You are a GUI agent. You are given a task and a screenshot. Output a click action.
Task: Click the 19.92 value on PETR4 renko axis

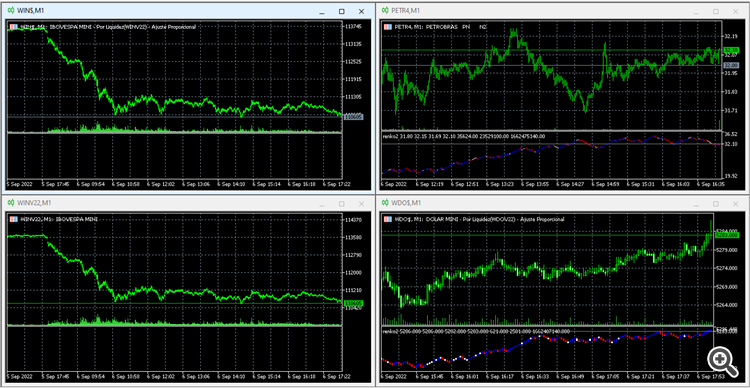[730, 176]
